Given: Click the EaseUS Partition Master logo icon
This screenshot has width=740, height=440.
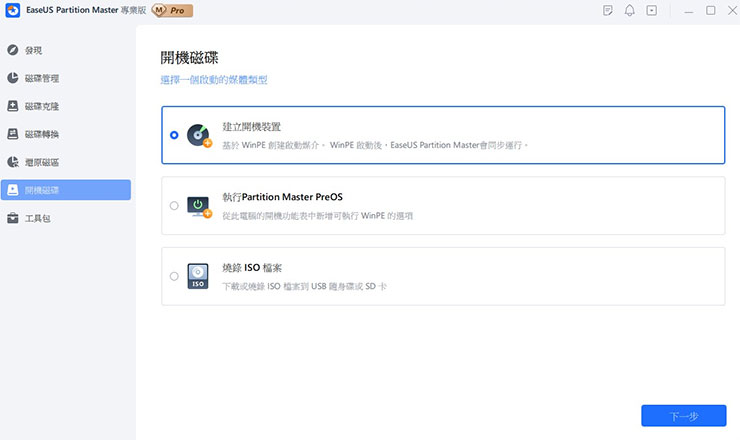Looking at the screenshot, I should pyautogui.click(x=13, y=10).
